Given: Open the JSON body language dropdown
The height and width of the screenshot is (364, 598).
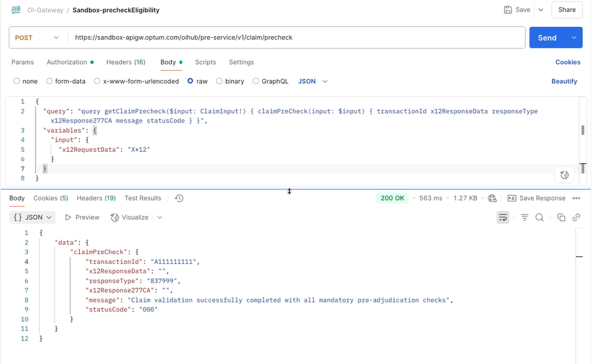Looking at the screenshot, I should 313,81.
